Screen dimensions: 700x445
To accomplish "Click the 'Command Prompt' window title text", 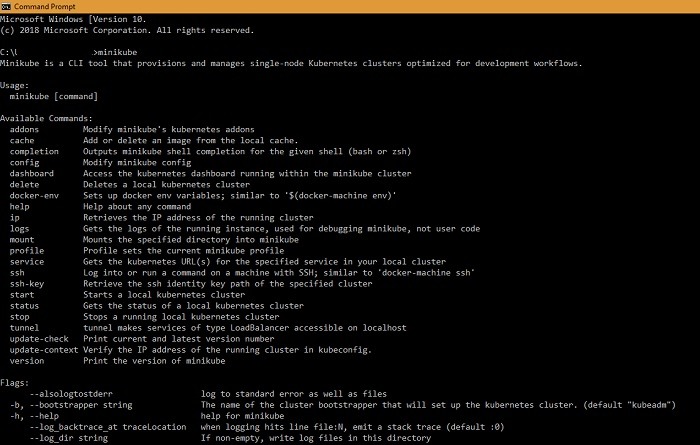I will click(x=45, y=7).
